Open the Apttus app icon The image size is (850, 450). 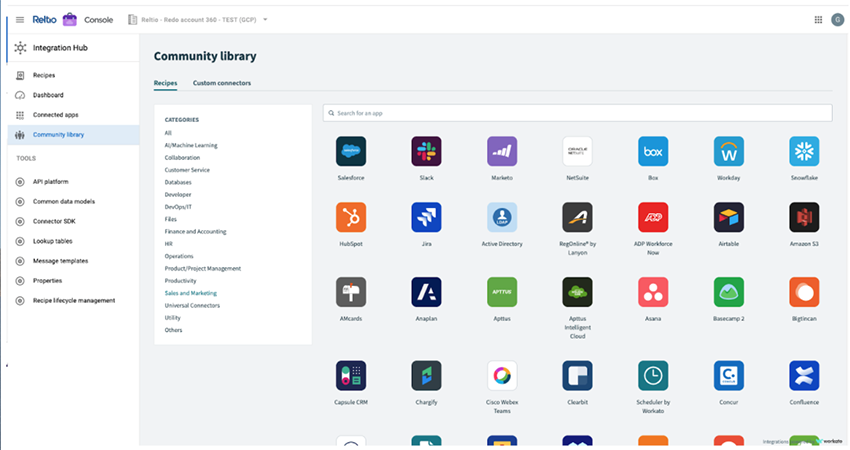(x=502, y=292)
